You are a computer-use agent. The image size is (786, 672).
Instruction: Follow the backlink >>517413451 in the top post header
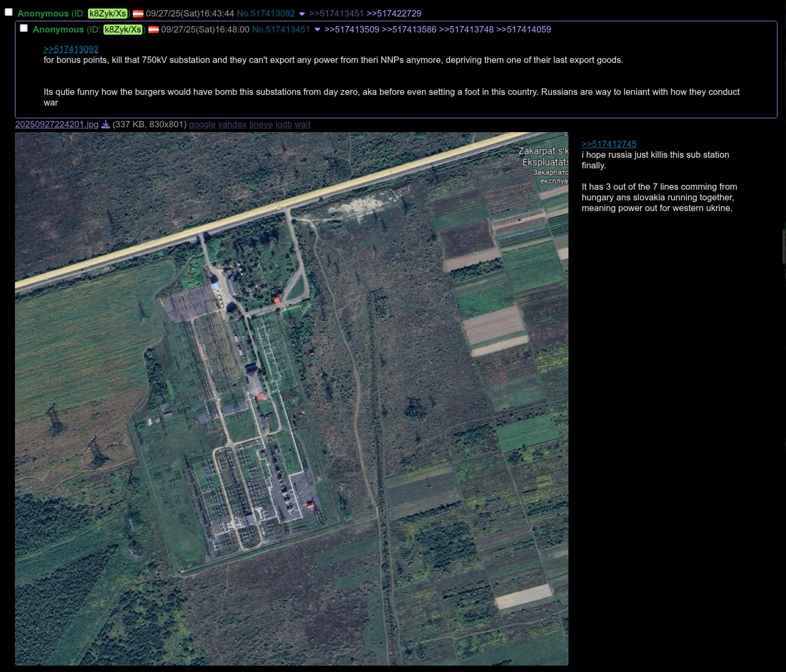336,13
